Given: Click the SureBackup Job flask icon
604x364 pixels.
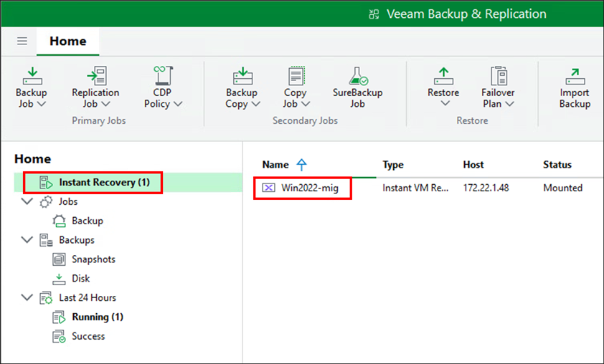Looking at the screenshot, I should [x=358, y=76].
